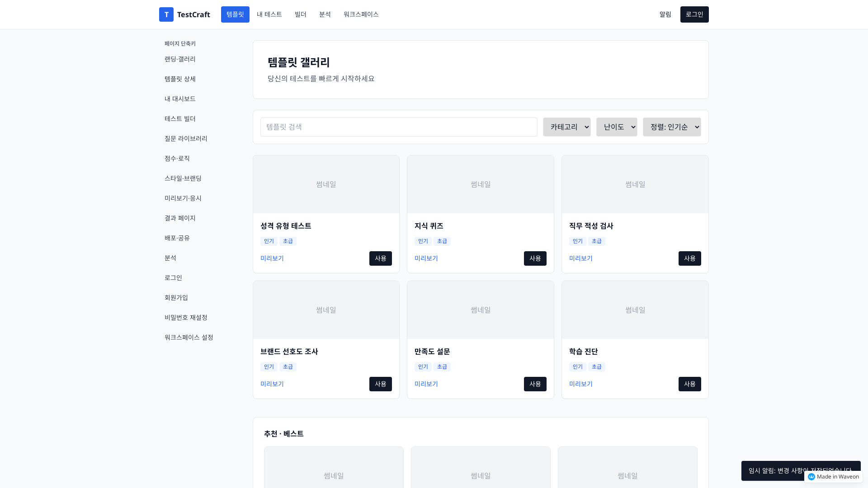
Task: Select the 초급 badge on 지식 퀴즈
Action: coord(442,241)
